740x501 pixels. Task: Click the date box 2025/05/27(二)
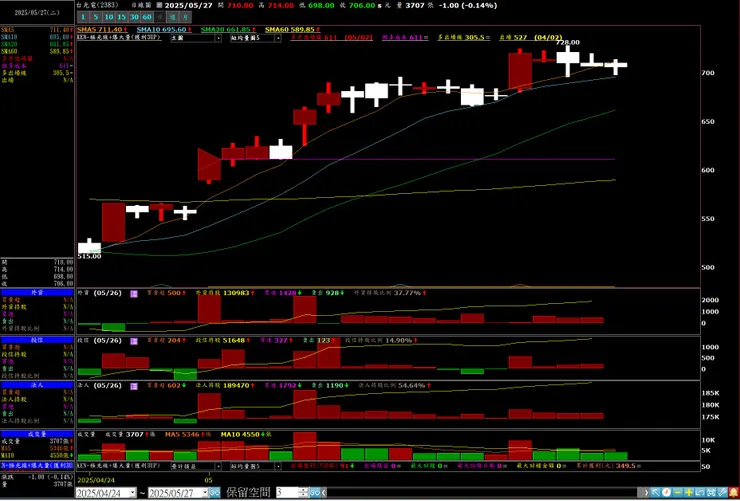[37, 13]
